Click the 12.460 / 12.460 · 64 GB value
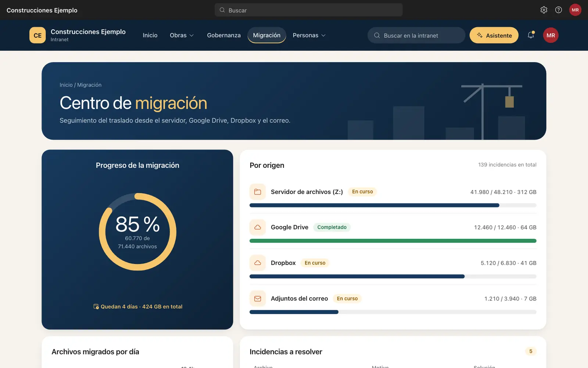The width and height of the screenshot is (588, 368). (x=505, y=227)
